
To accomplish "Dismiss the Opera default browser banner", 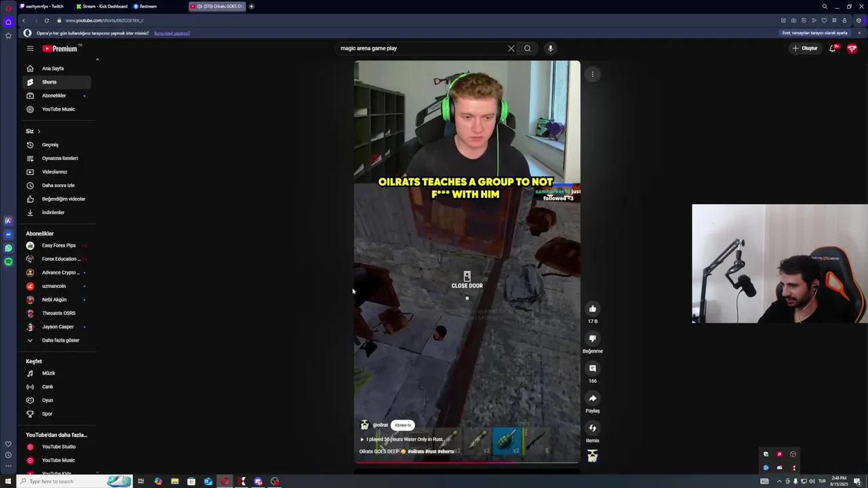I will pyautogui.click(x=859, y=33).
